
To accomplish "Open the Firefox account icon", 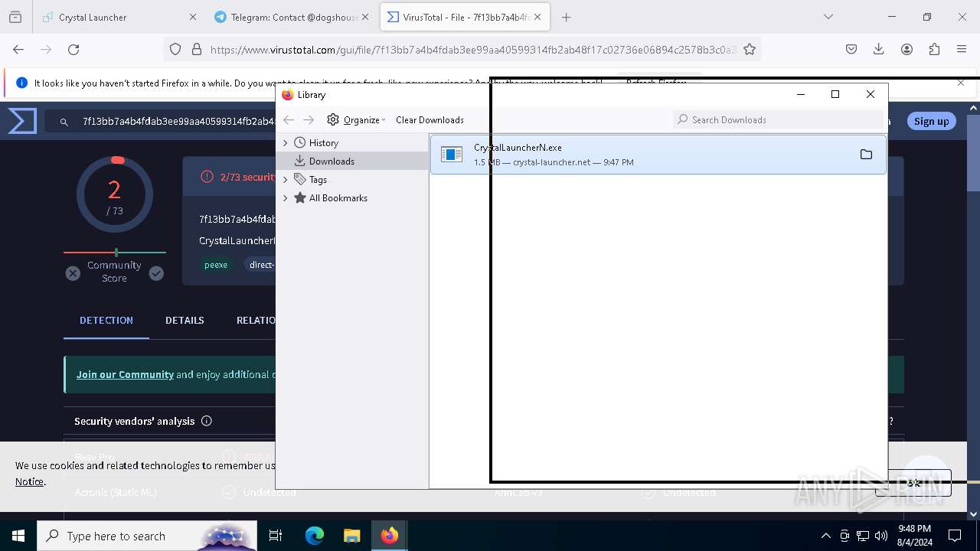I will (x=906, y=49).
